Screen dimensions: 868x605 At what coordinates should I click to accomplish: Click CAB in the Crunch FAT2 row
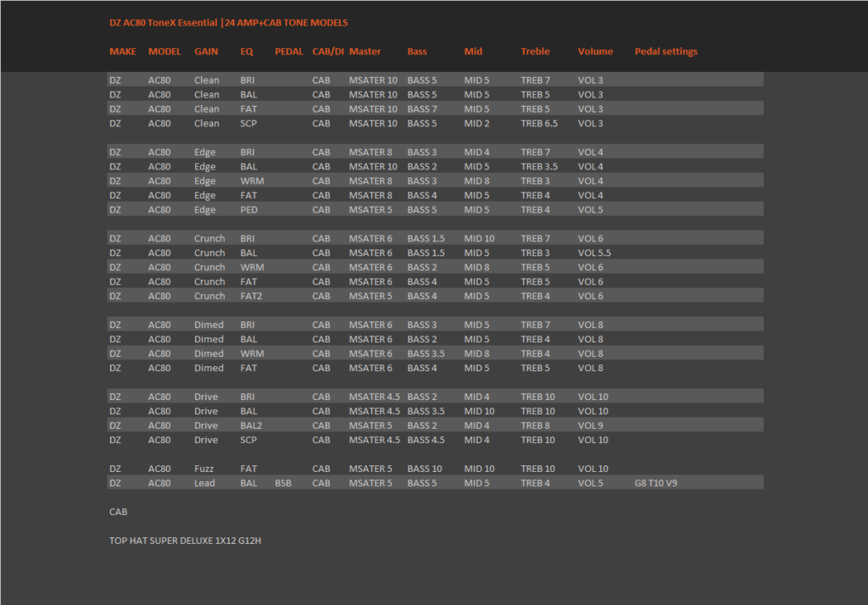[321, 296]
